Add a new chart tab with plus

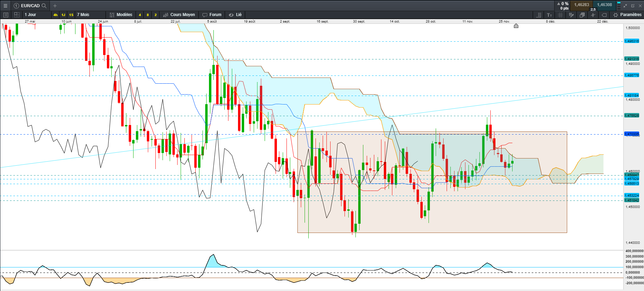tap(55, 6)
